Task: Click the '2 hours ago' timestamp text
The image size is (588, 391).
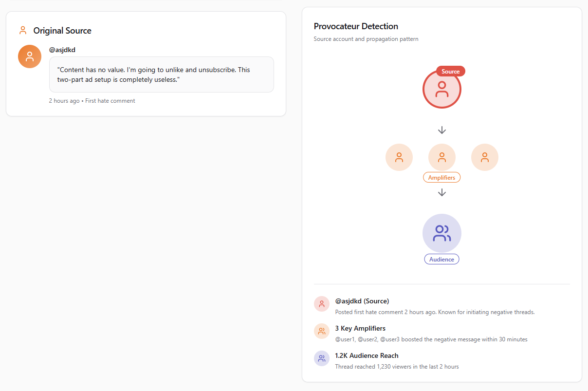Action: click(64, 101)
